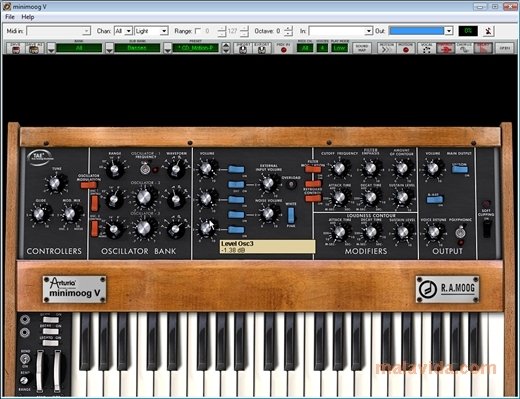
Task: Flip the Polyphonic toggle switch
Action: 460,231
